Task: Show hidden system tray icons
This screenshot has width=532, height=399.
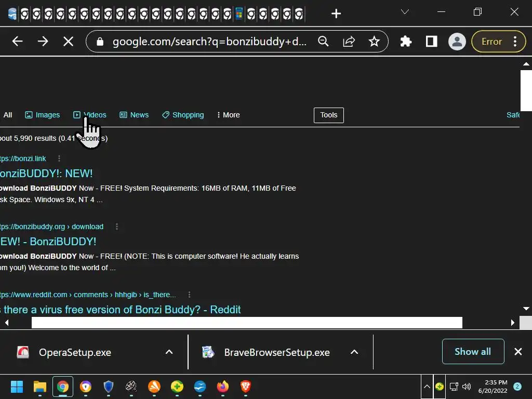Action: (x=427, y=387)
